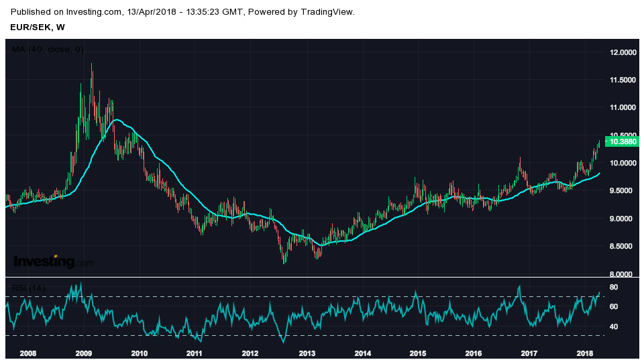Select the 2012 label on the time axis

[x=250, y=353]
